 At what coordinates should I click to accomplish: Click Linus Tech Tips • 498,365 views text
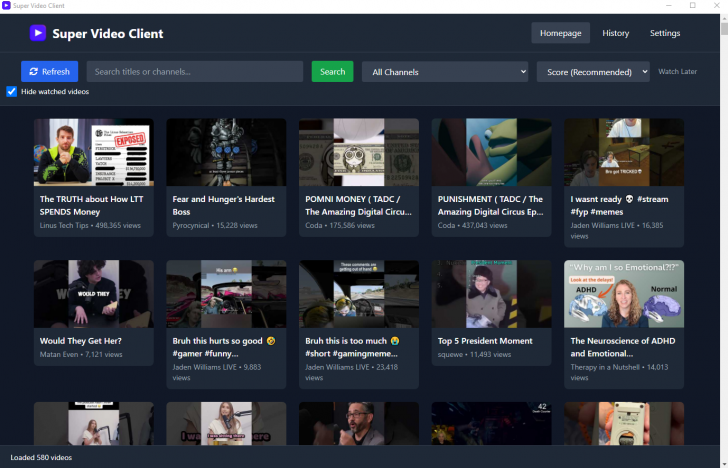[x=90, y=225]
